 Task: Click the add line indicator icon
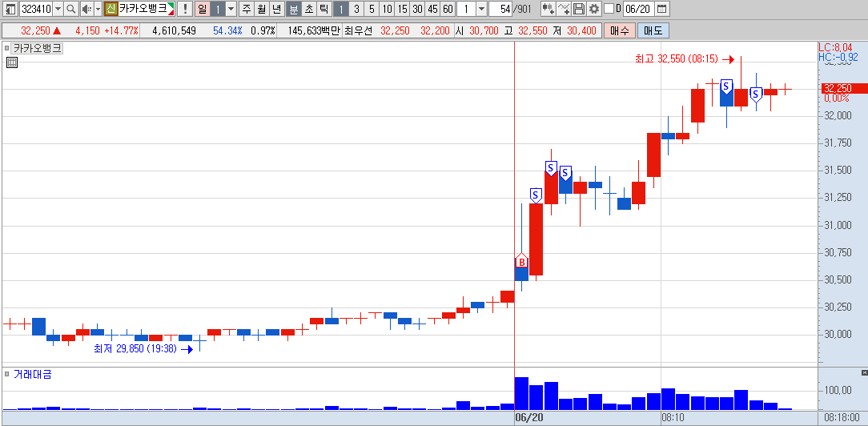(x=564, y=9)
